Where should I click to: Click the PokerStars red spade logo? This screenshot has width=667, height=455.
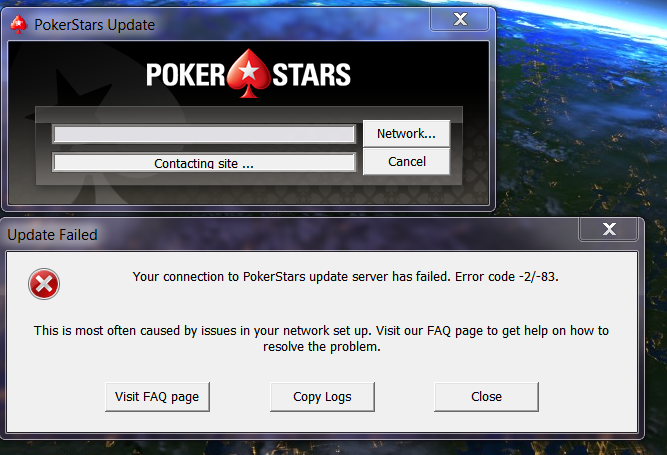coord(248,73)
